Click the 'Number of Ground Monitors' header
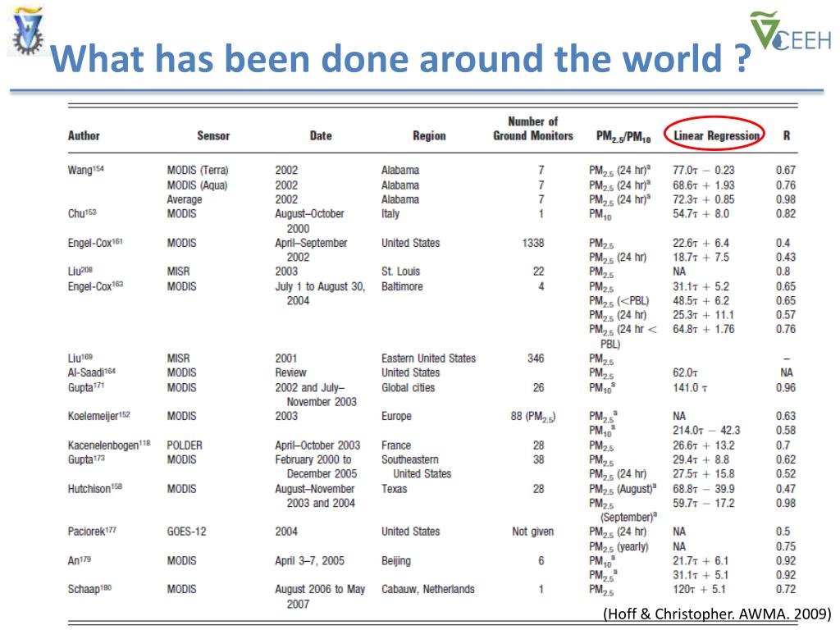The image size is (840, 630). [533, 129]
